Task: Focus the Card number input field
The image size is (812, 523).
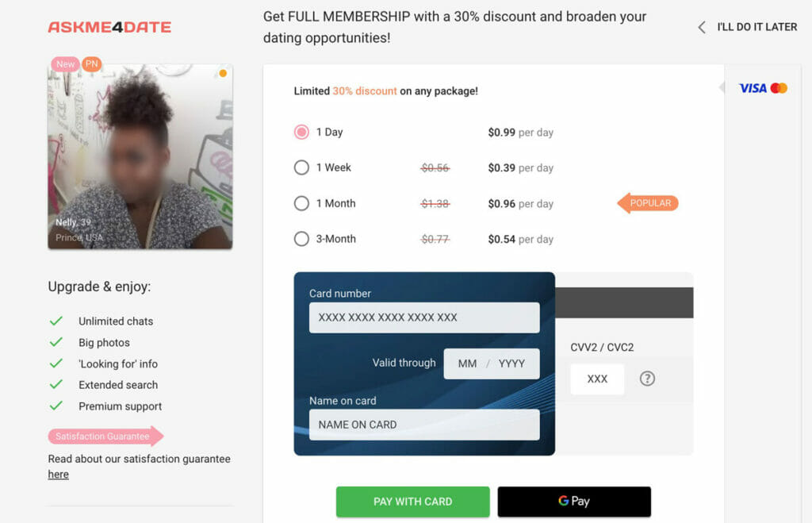Action: (424, 317)
